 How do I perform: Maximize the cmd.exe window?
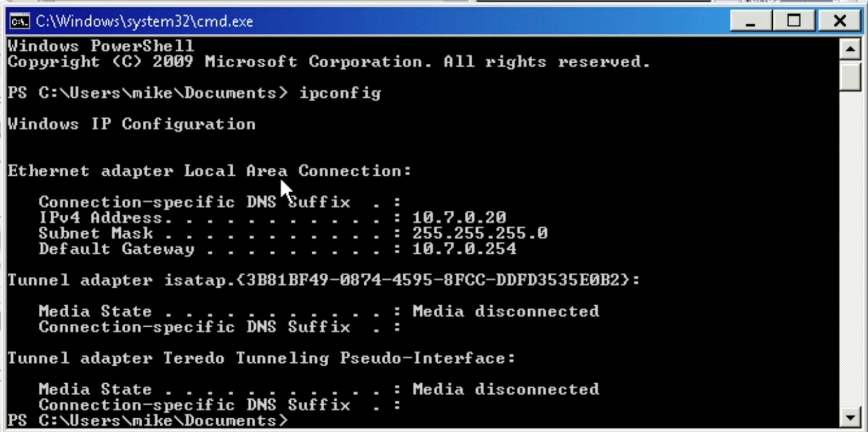pyautogui.click(x=794, y=21)
